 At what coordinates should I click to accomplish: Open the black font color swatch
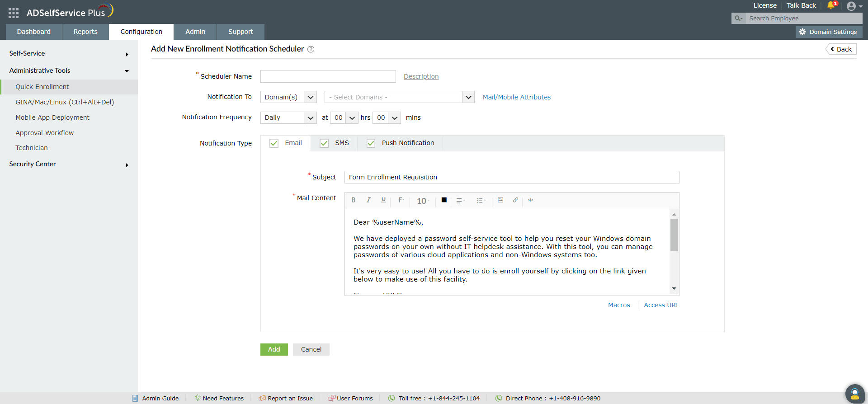coord(444,200)
